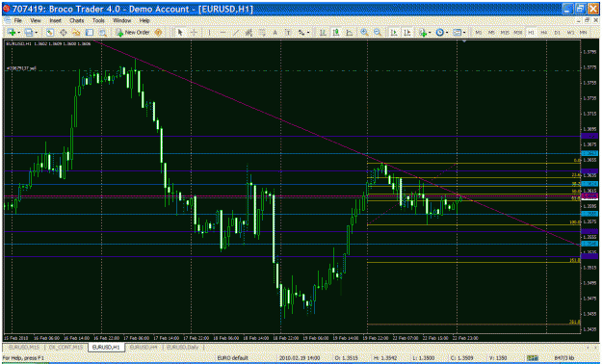Image resolution: width=602 pixels, height=364 pixels.
Task: Switch to the DE_CONT,M15 chart tab
Action: coord(65,347)
